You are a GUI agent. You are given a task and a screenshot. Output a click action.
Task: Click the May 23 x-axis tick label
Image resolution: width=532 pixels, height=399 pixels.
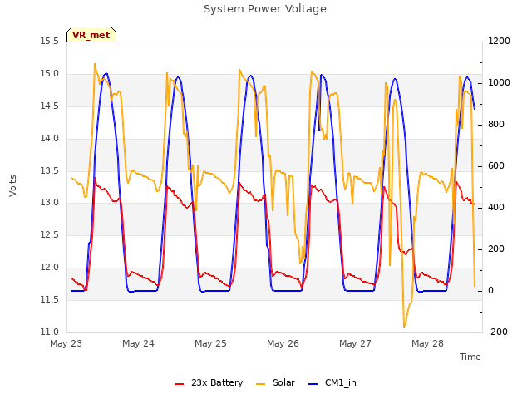coord(66,343)
